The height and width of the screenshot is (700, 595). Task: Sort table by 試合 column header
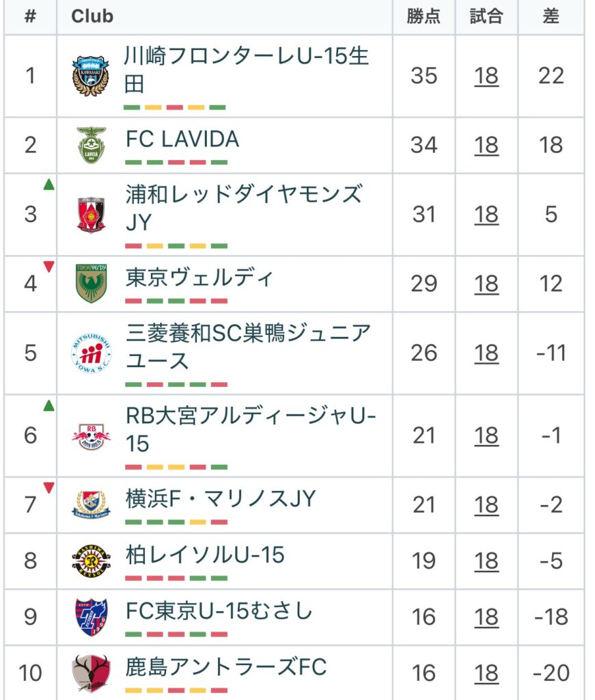pyautogui.click(x=486, y=16)
